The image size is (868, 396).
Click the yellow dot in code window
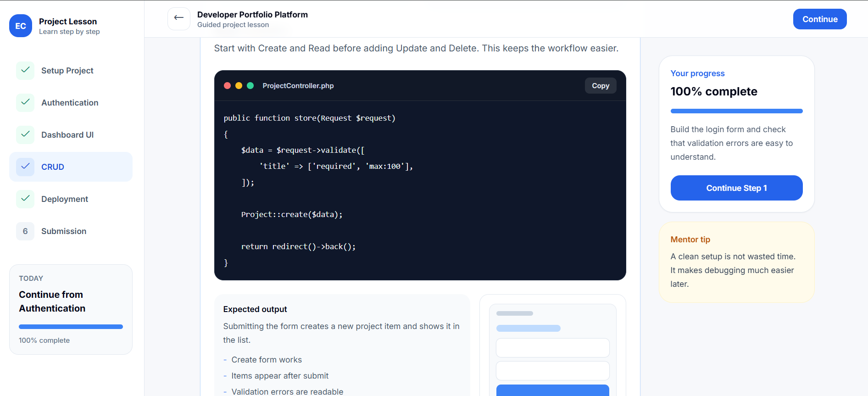tap(239, 85)
